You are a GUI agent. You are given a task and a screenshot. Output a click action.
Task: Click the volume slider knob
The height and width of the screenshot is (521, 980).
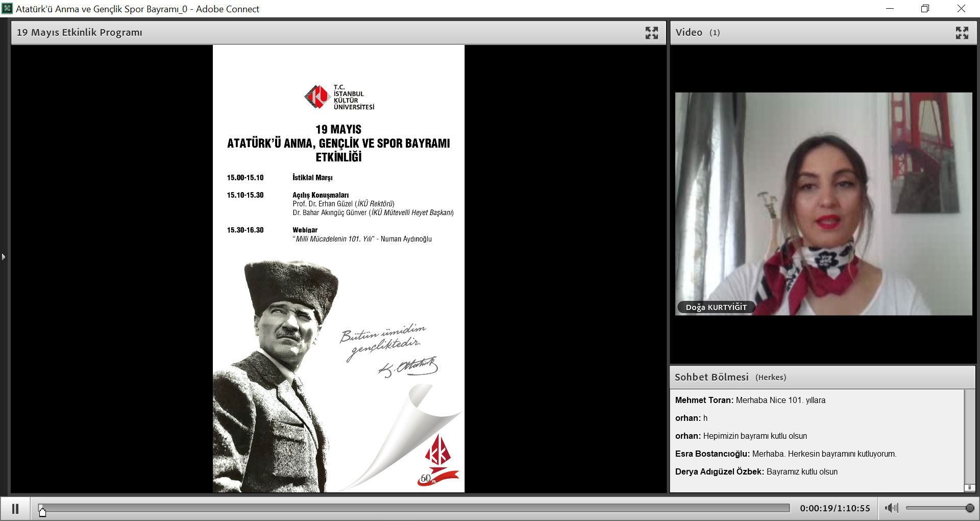970,508
